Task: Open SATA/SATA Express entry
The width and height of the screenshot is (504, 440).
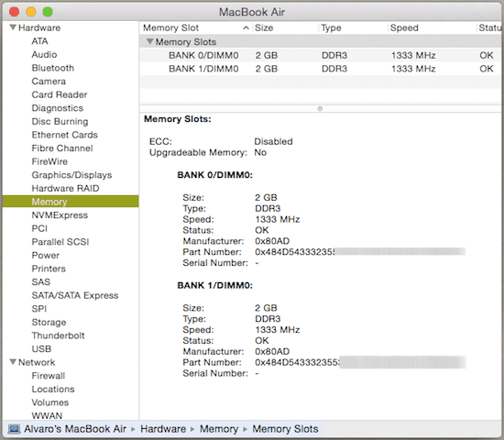Action: coord(75,295)
